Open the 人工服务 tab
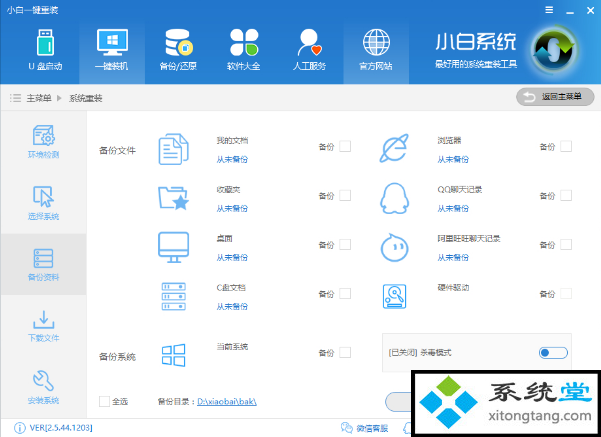This screenshot has width=601, height=437. (x=309, y=51)
